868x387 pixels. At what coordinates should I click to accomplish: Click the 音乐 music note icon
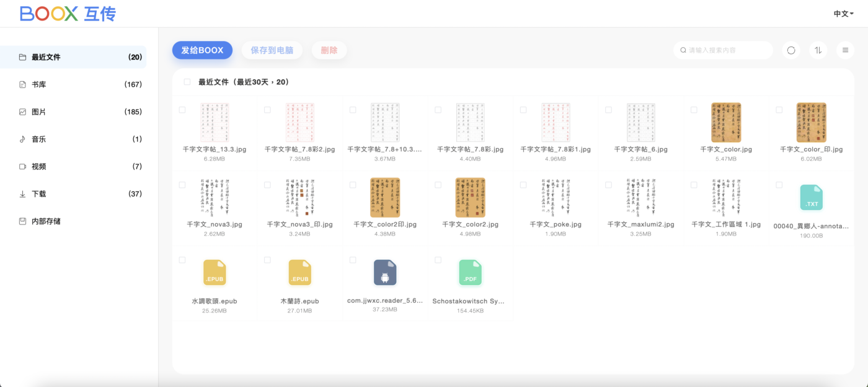coord(22,139)
